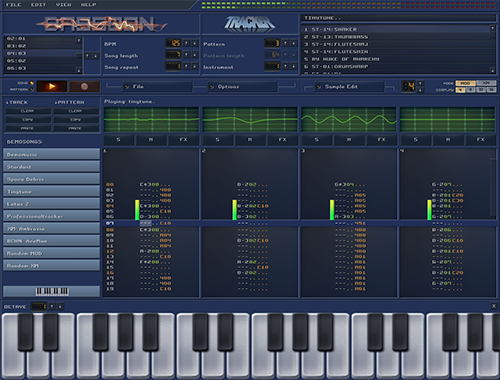Select instrument 2 ST-13:THUMBBASS
The width and height of the screenshot is (500, 380).
(x=396, y=37)
